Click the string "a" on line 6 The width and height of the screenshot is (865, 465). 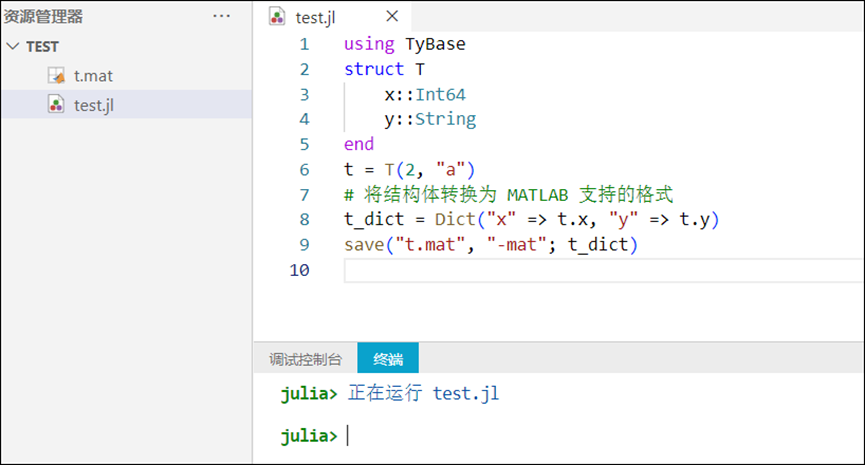pyautogui.click(x=450, y=169)
